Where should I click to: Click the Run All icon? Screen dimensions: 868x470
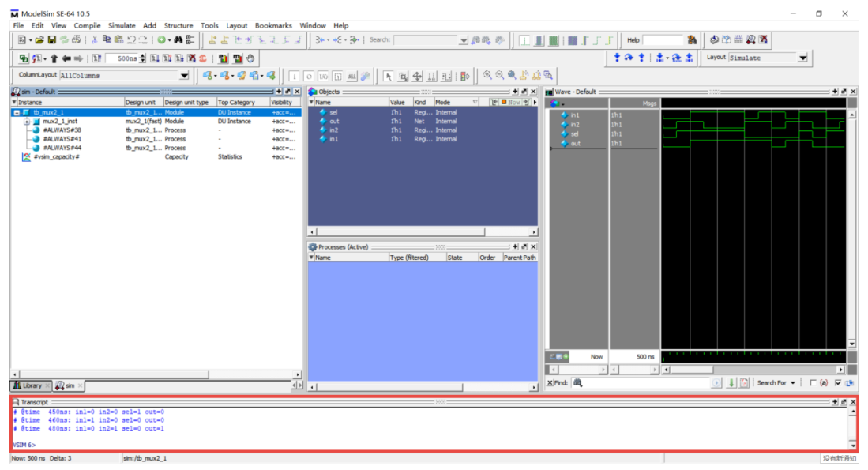(x=179, y=58)
